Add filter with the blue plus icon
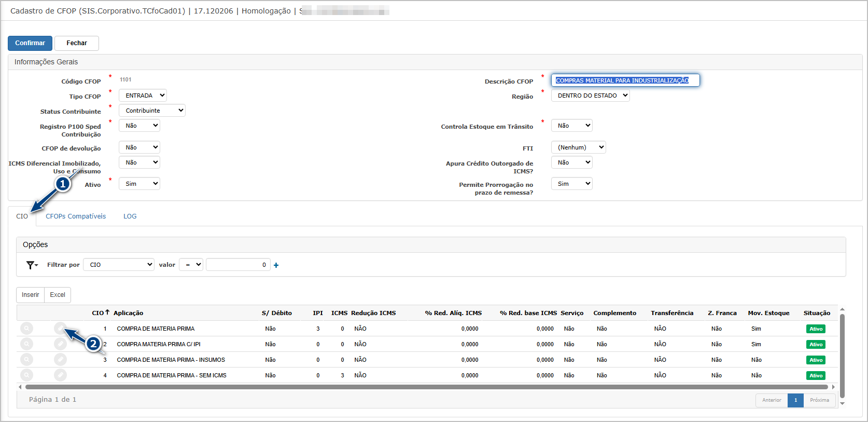868x422 pixels. (x=276, y=265)
